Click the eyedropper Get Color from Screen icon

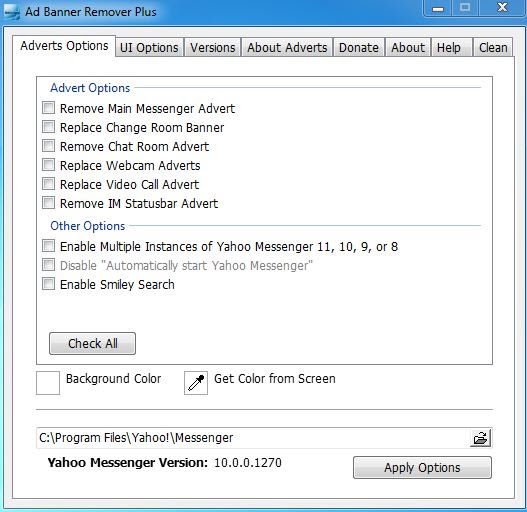pos(196,383)
